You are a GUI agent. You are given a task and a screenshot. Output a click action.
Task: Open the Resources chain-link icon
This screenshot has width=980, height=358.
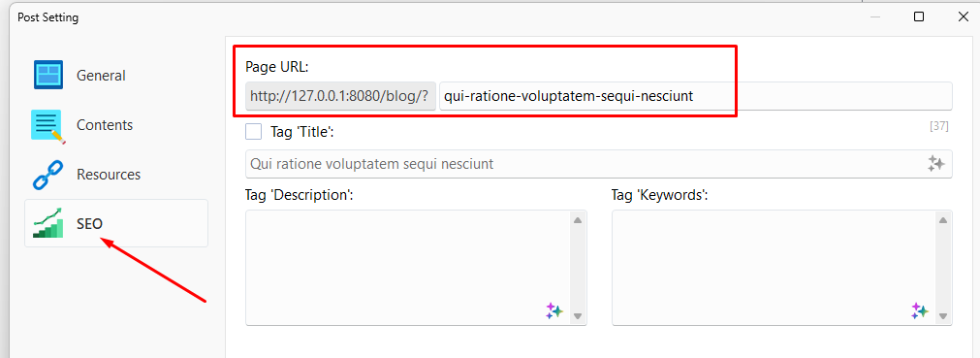(x=48, y=175)
